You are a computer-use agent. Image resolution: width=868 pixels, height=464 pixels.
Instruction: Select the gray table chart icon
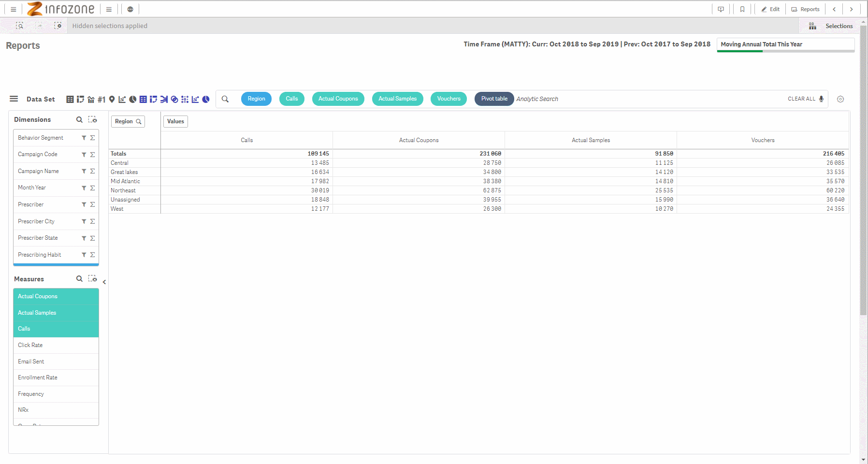point(70,99)
